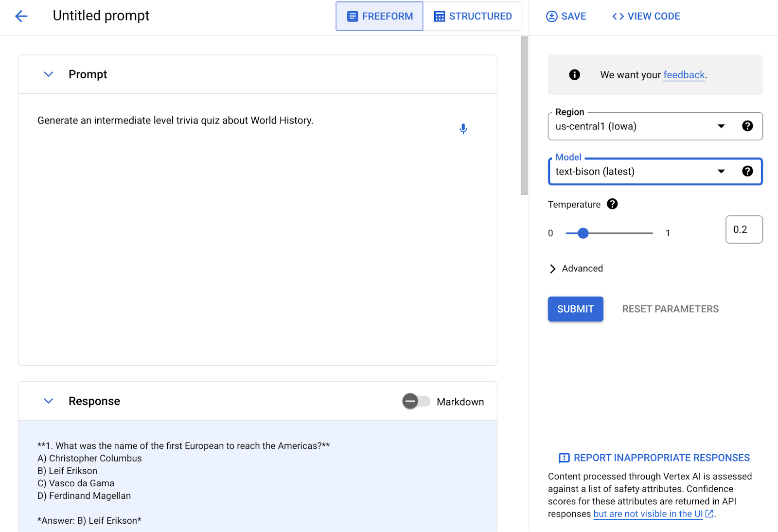
Task: Click the microphone icon in prompt box
Action: pos(463,129)
